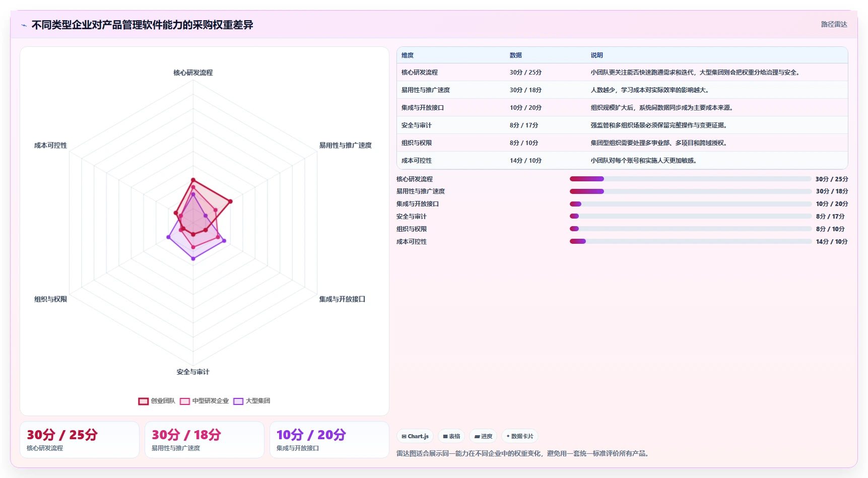Click the icon before the page title
The image size is (868, 478).
(x=24, y=25)
